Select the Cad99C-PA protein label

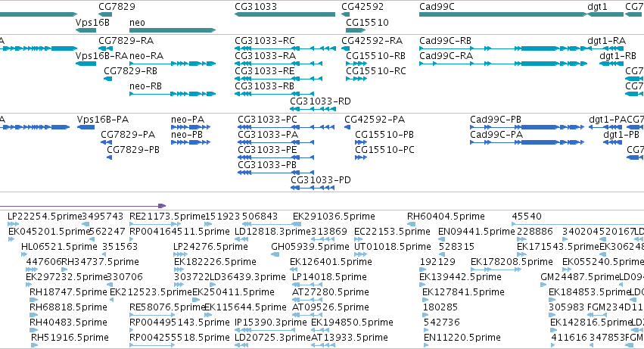coord(496,135)
